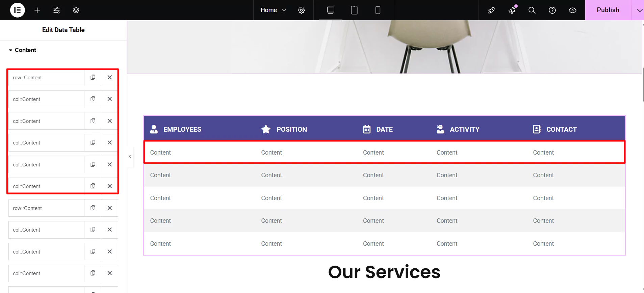Image resolution: width=644 pixels, height=293 pixels.
Task: Switch to tablet view mode
Action: pos(354,10)
